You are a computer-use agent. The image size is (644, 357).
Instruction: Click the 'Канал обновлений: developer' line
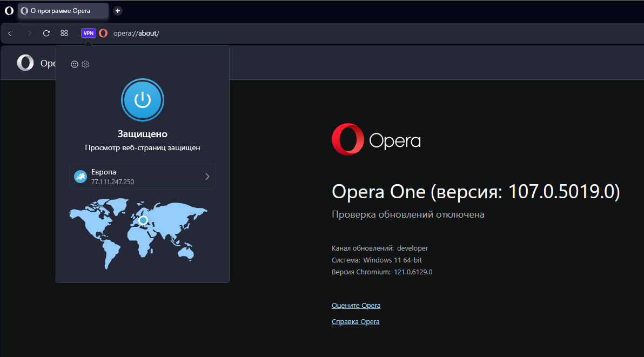(x=380, y=248)
